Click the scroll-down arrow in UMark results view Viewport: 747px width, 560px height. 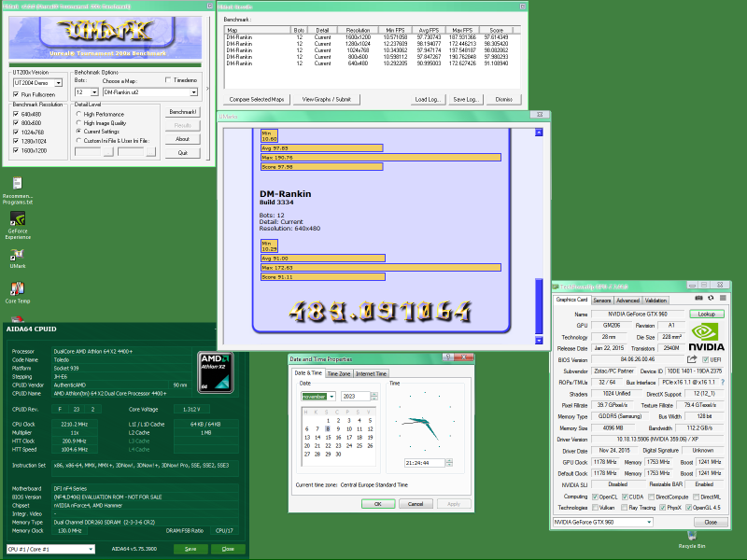tap(539, 340)
